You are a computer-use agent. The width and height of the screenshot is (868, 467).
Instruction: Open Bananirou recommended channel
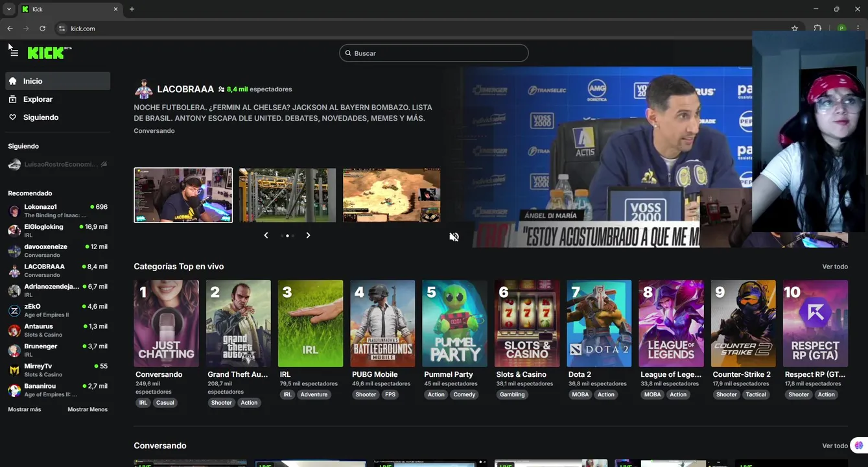coord(58,390)
